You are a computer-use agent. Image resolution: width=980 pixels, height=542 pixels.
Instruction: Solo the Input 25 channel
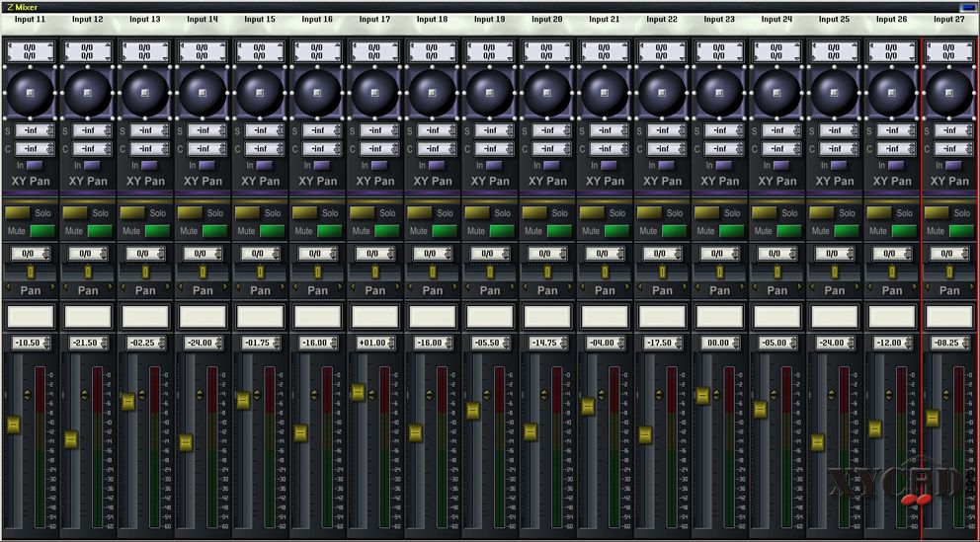[823, 213]
